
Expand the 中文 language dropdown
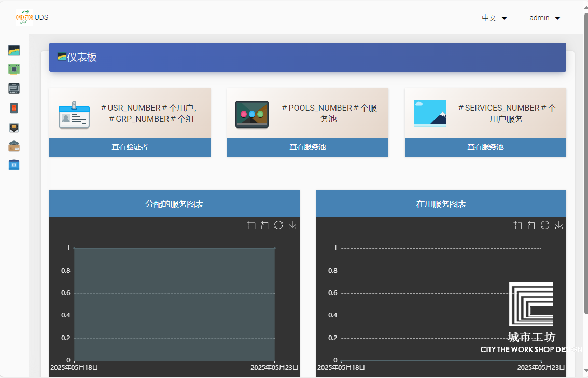[494, 18]
